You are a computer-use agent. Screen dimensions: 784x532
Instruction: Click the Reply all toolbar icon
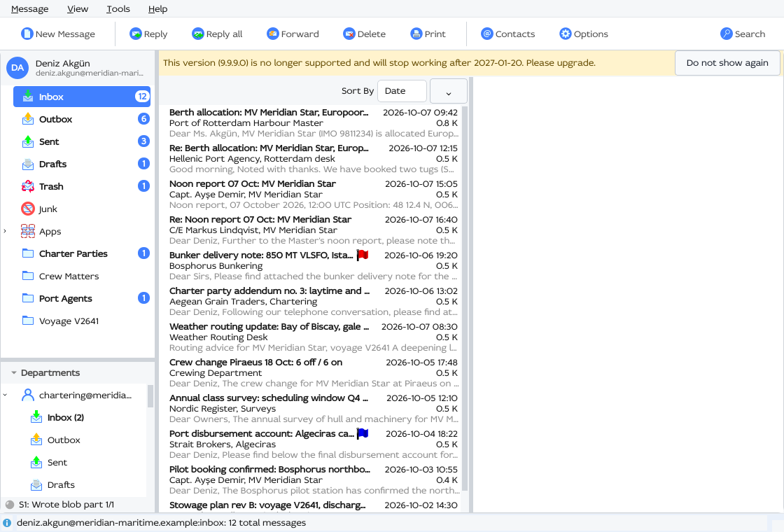point(198,34)
